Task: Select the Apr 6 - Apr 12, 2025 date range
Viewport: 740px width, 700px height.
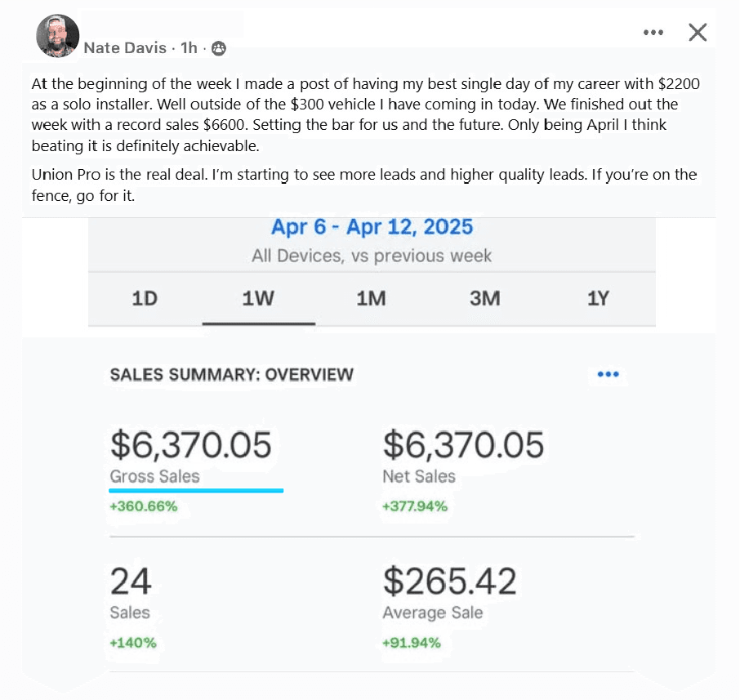Action: click(372, 226)
